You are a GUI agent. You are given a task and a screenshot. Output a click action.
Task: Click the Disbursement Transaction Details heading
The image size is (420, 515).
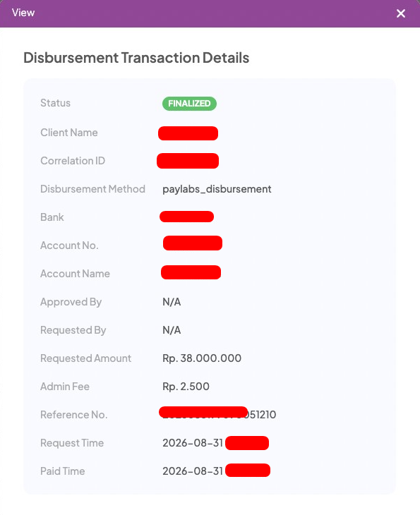[x=136, y=58]
